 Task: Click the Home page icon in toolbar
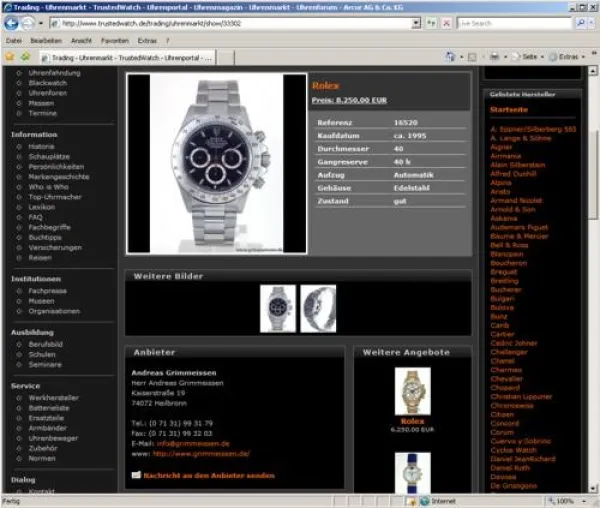450,57
